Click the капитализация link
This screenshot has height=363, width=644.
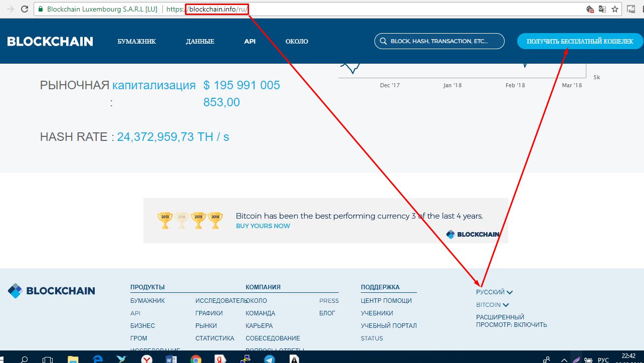click(x=154, y=85)
